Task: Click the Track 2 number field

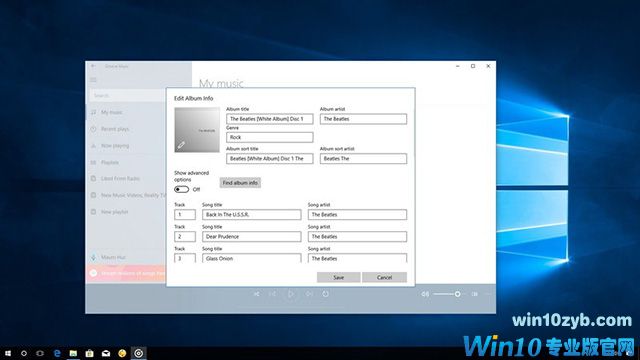Action: (x=184, y=236)
